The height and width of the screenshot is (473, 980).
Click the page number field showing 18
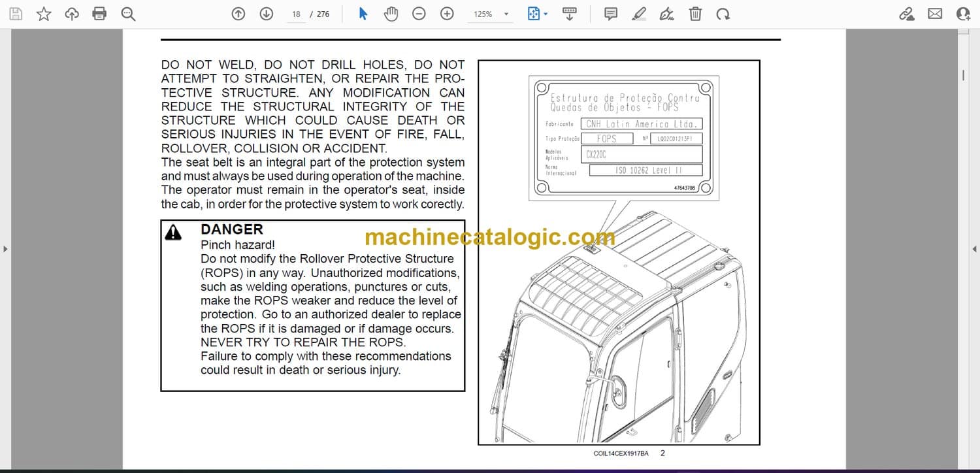pyautogui.click(x=296, y=14)
